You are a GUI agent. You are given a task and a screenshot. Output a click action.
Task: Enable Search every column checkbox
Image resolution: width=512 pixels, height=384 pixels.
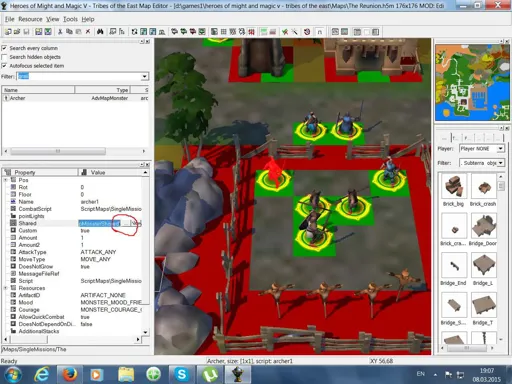point(4,48)
